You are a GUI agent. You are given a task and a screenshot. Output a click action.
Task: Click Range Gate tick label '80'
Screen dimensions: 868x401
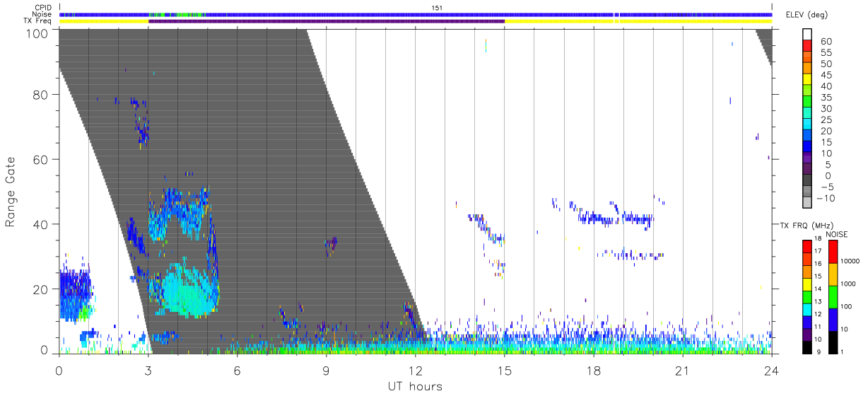point(41,95)
